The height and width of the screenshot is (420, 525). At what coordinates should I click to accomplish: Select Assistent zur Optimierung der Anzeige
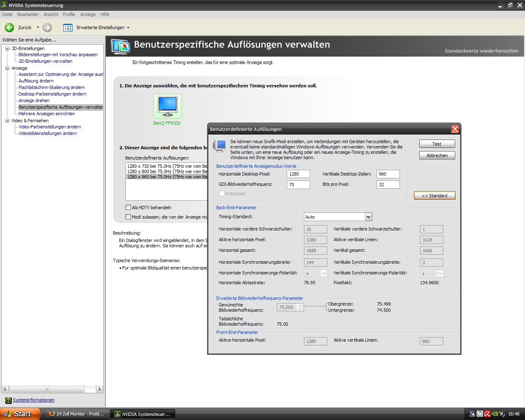[x=61, y=74]
